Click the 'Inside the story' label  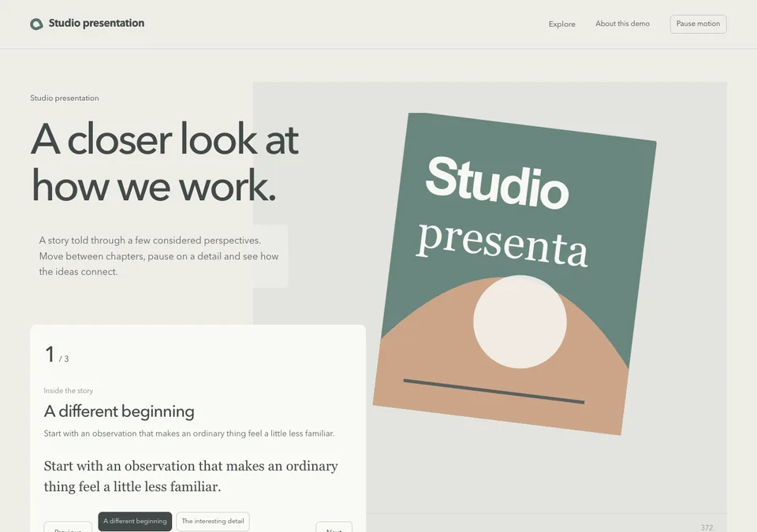[x=68, y=391]
